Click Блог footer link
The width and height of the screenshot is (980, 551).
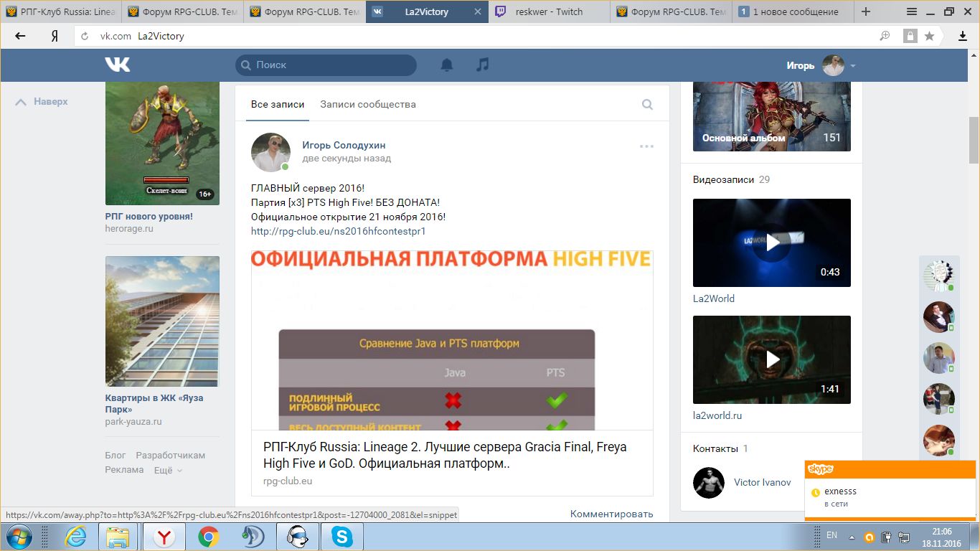(116, 455)
